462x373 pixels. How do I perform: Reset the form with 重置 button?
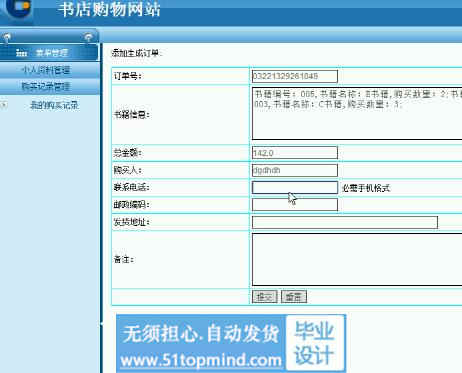[x=294, y=297]
